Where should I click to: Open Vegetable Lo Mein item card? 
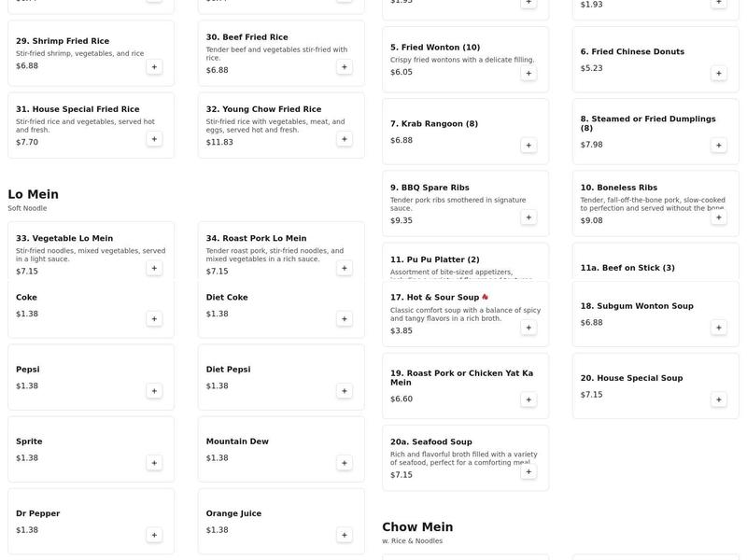click(x=91, y=251)
